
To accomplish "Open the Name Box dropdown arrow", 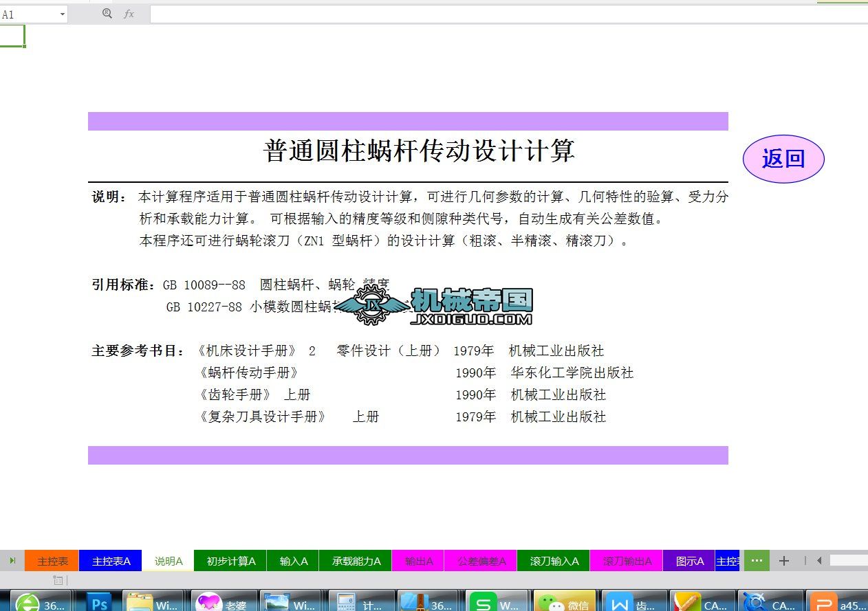I will [x=63, y=14].
